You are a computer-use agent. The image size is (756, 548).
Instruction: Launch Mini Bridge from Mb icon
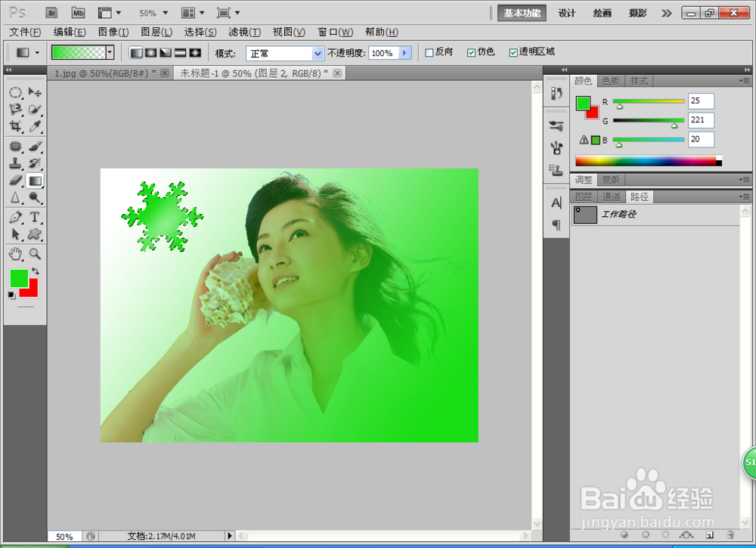tap(78, 13)
